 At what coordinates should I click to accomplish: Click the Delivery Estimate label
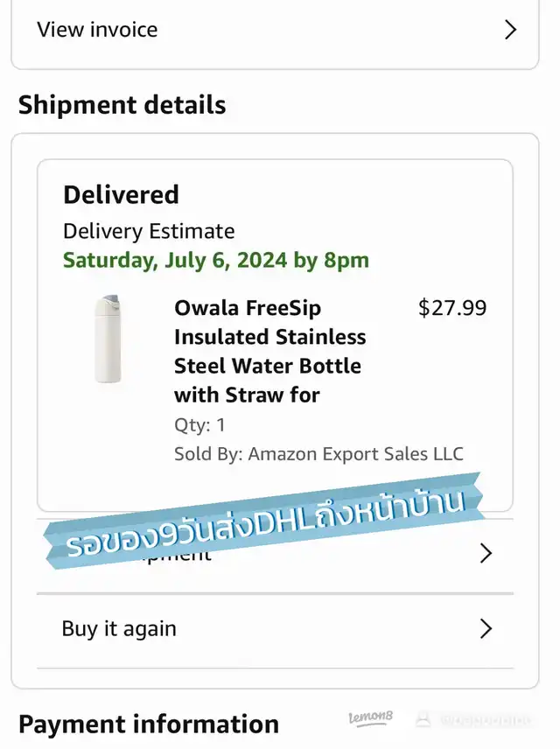(149, 231)
